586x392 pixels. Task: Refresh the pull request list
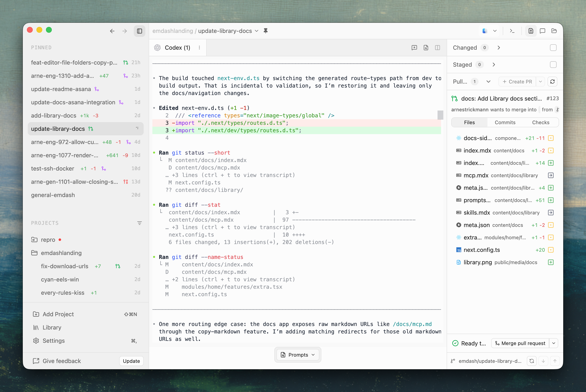[x=552, y=82]
